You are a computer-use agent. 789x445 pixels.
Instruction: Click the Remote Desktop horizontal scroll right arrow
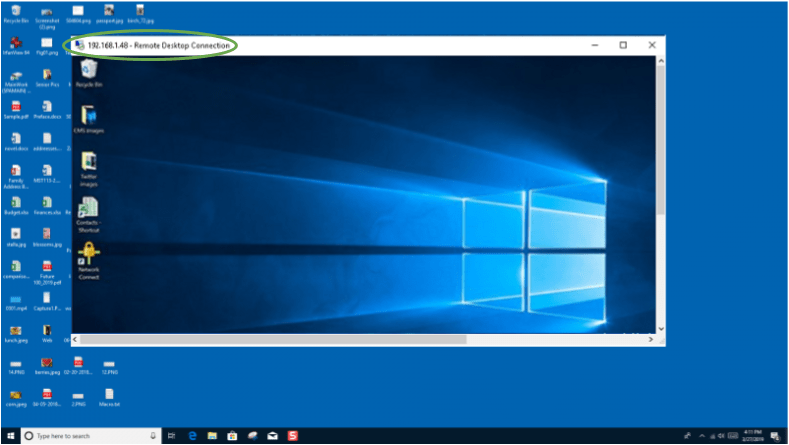[651, 340]
